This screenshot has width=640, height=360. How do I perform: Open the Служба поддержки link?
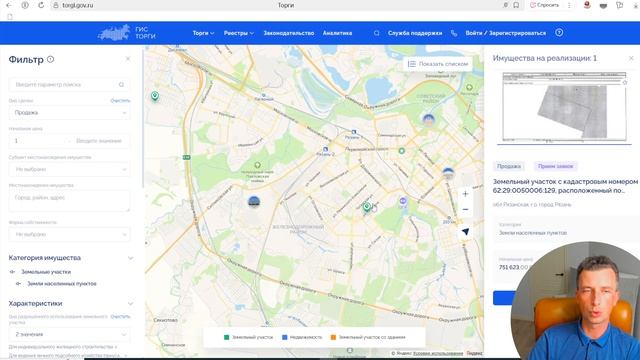click(x=415, y=33)
